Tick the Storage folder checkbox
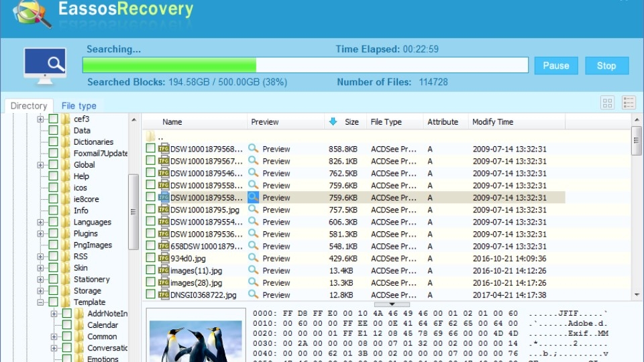Screen dimensions: 644x362 (x=54, y=290)
